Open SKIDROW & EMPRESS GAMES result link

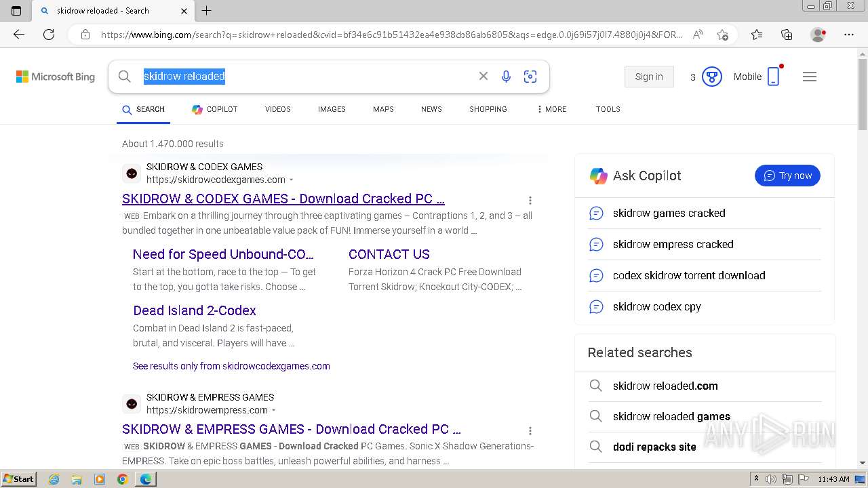pyautogui.click(x=292, y=429)
